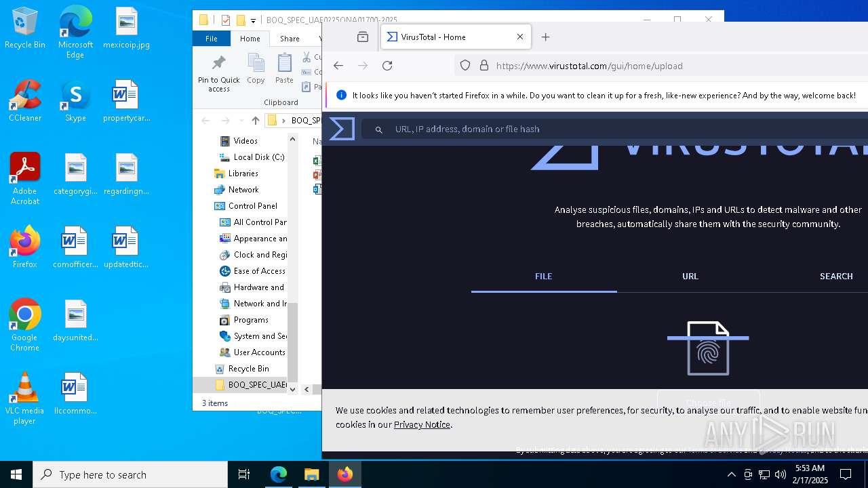Switch to the Home ribbon tab in Explorer
This screenshot has width=868, height=488.
click(250, 39)
